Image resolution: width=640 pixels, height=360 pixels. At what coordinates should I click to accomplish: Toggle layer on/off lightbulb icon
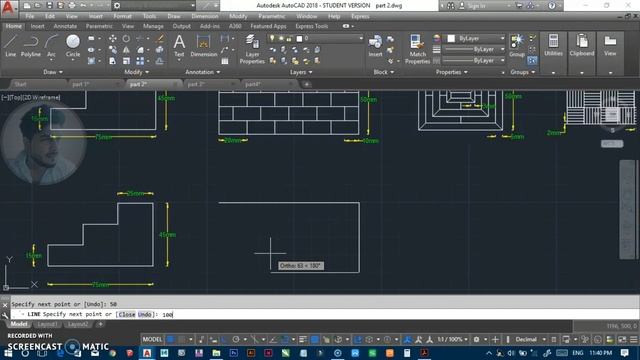coord(272,38)
